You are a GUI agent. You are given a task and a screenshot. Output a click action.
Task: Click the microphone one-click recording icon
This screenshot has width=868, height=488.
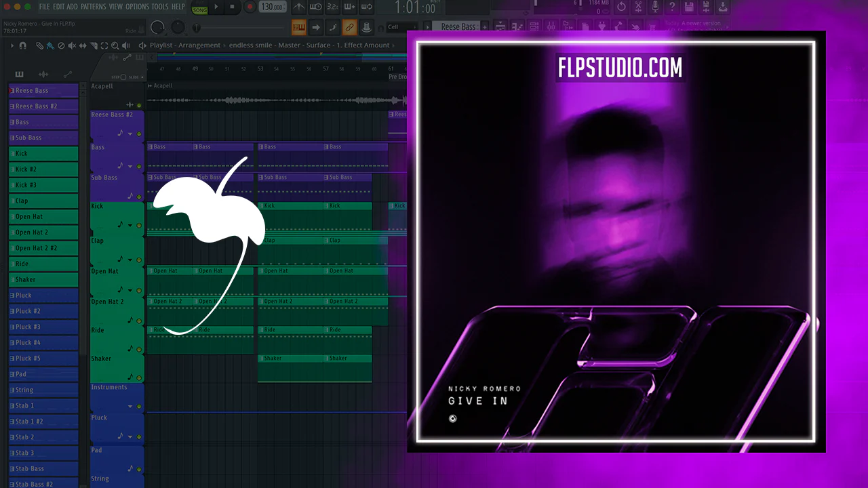(x=655, y=7)
